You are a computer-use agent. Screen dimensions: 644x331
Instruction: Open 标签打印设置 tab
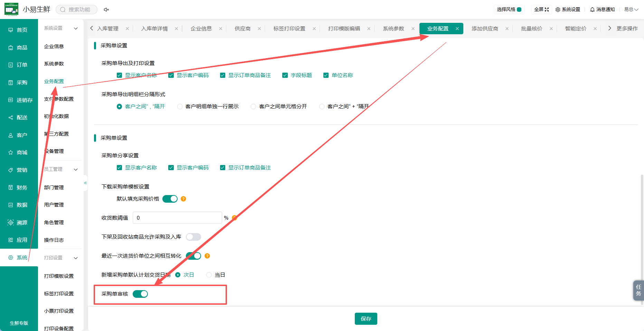[x=289, y=29]
